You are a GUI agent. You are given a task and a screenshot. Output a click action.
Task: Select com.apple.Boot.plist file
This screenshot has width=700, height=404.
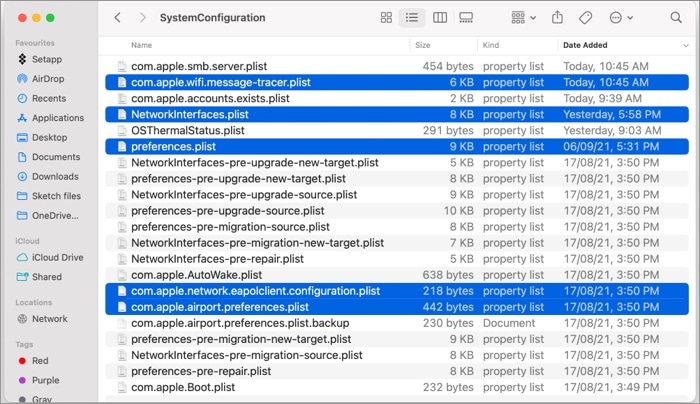(397, 388)
